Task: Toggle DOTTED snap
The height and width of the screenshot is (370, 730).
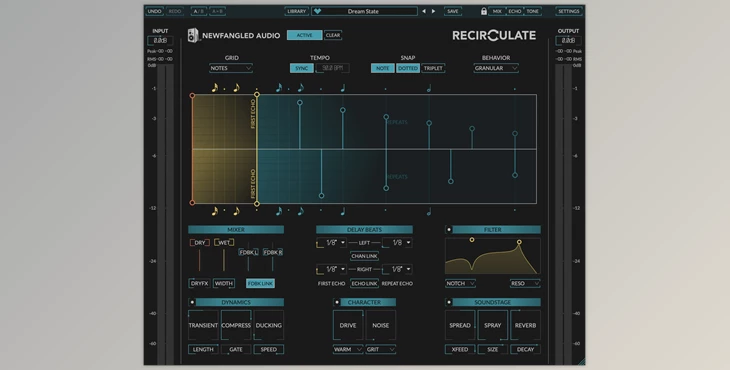Action: pos(408,68)
